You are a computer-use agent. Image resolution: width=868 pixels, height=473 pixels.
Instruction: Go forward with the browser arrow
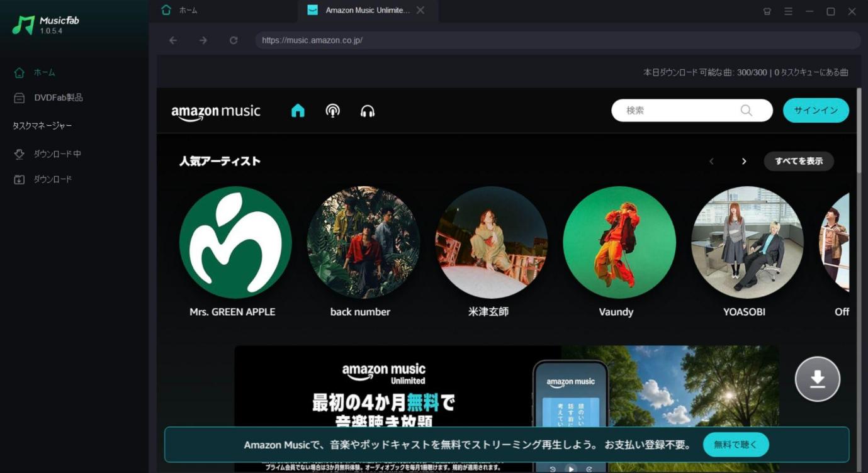point(203,40)
